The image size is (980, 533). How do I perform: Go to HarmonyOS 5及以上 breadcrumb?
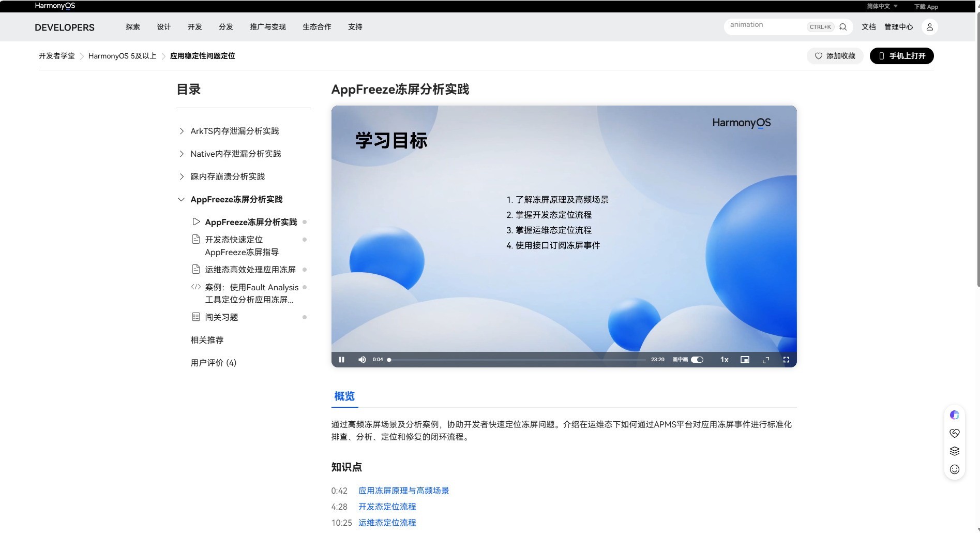[x=123, y=56]
